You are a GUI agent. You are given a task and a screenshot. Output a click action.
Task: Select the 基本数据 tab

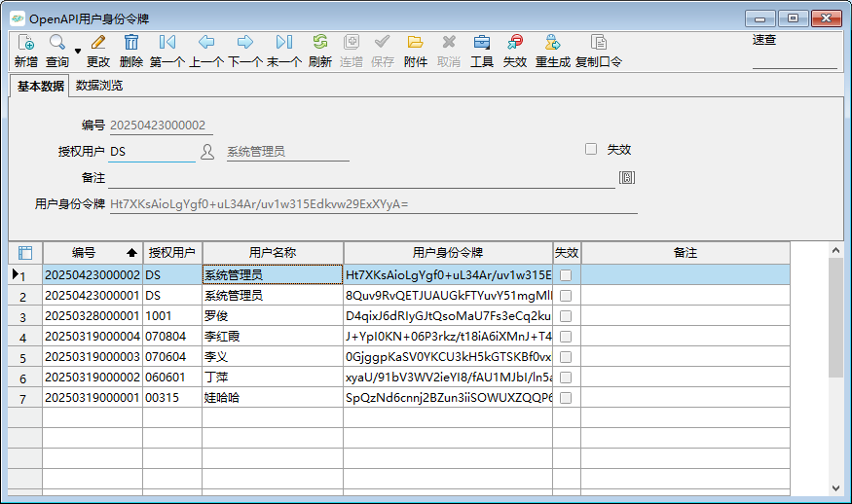[x=40, y=86]
